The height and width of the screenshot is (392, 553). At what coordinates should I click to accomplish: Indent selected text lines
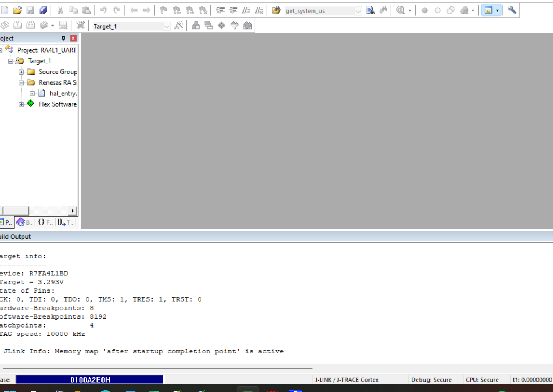[220, 10]
